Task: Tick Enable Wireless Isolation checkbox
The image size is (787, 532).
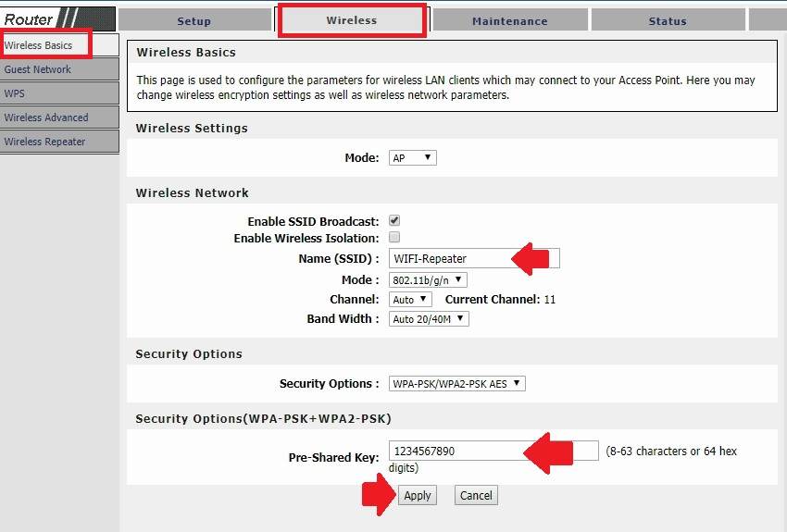Action: click(x=394, y=238)
